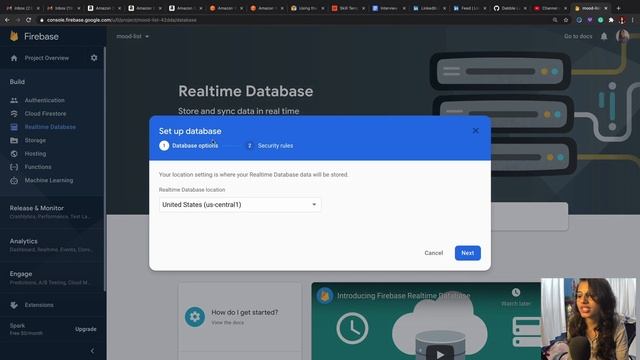The width and height of the screenshot is (640, 360).
Task: Open a new browser tab with plus
Action: coord(618,8)
